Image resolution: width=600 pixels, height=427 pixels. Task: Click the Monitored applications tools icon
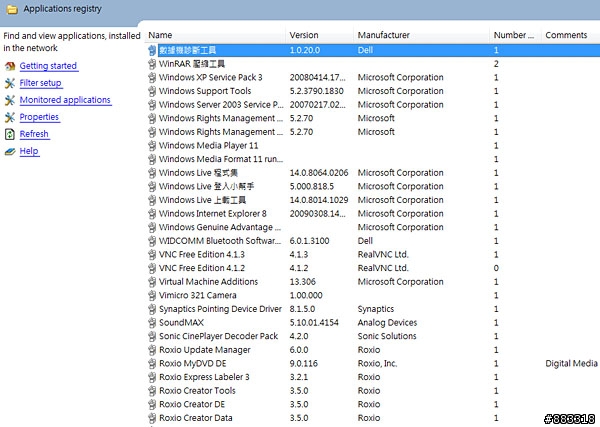[10, 100]
